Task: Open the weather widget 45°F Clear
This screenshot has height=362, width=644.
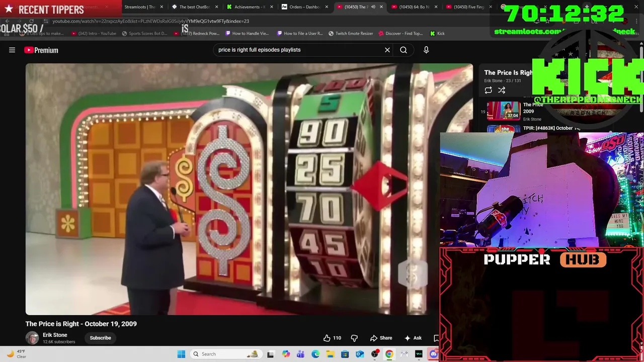Action: 16,354
